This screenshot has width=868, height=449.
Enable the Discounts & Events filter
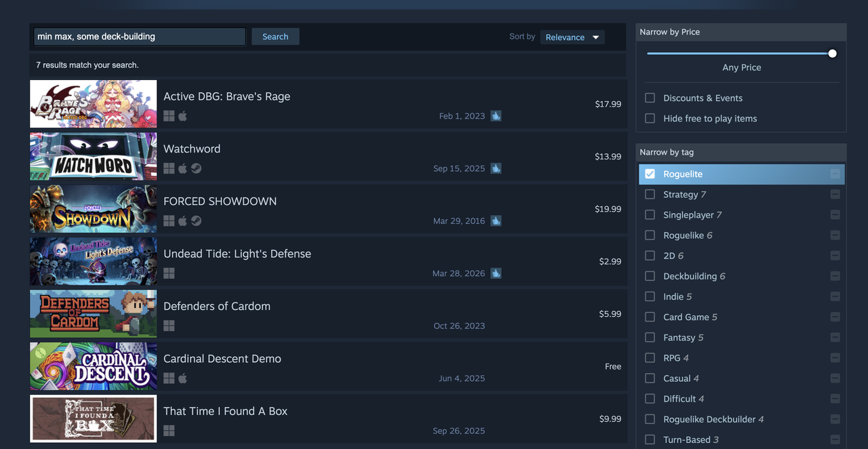click(x=650, y=98)
